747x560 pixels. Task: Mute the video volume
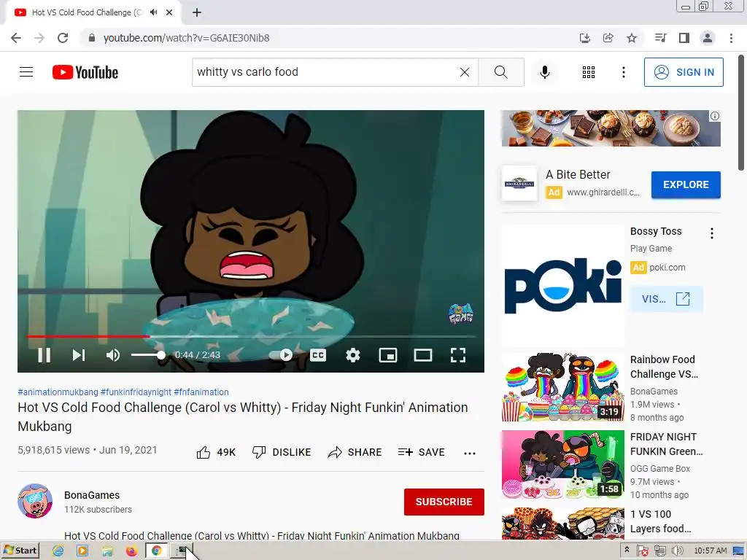coord(113,355)
